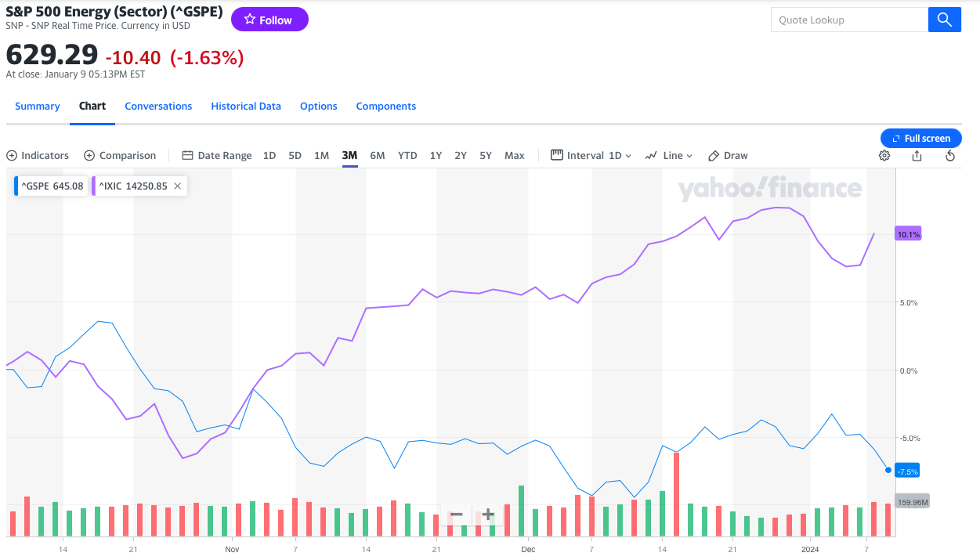Open the Date Range picker

click(x=217, y=156)
